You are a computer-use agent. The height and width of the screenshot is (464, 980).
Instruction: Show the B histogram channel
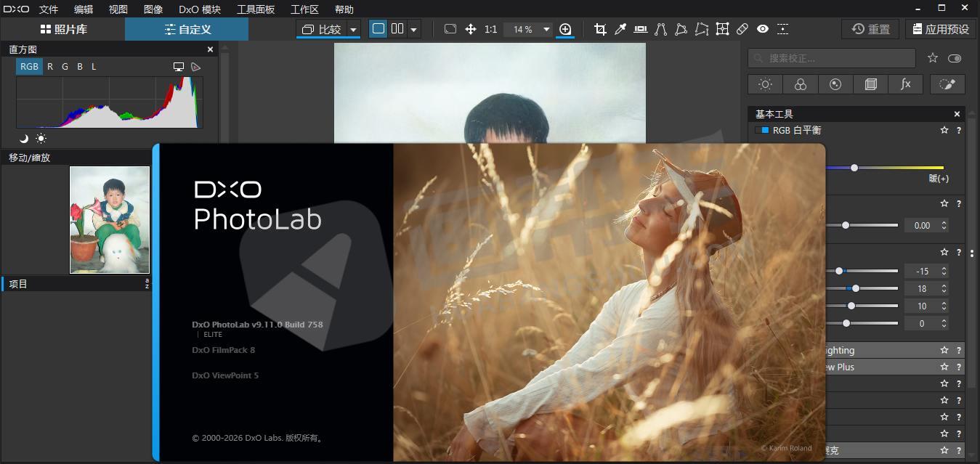(80, 67)
